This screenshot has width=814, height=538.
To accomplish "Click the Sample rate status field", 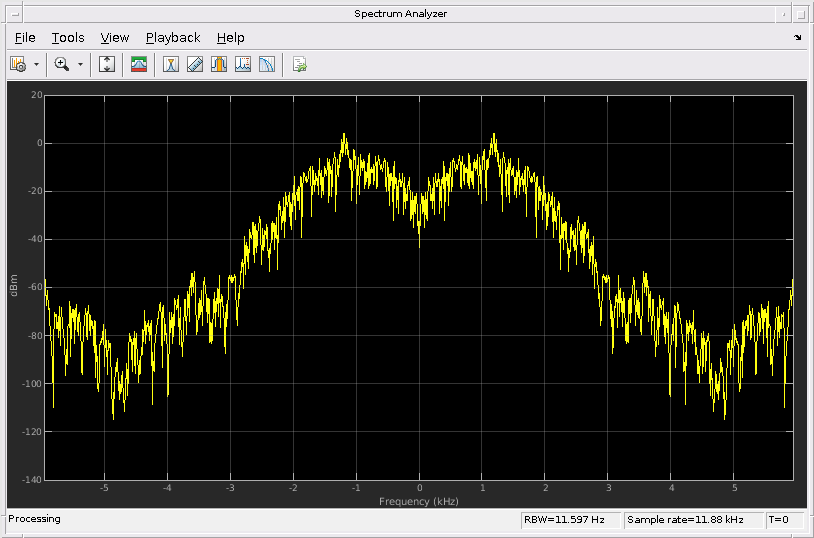I will tap(685, 520).
